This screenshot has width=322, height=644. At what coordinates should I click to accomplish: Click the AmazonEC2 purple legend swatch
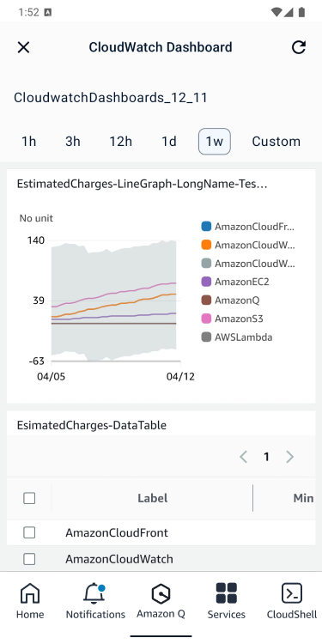[206, 282]
